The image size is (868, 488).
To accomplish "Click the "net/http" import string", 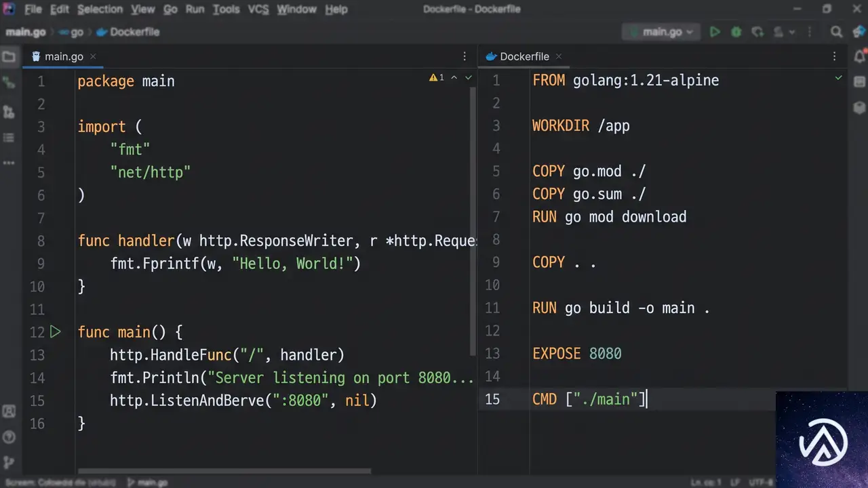I will 151,172.
